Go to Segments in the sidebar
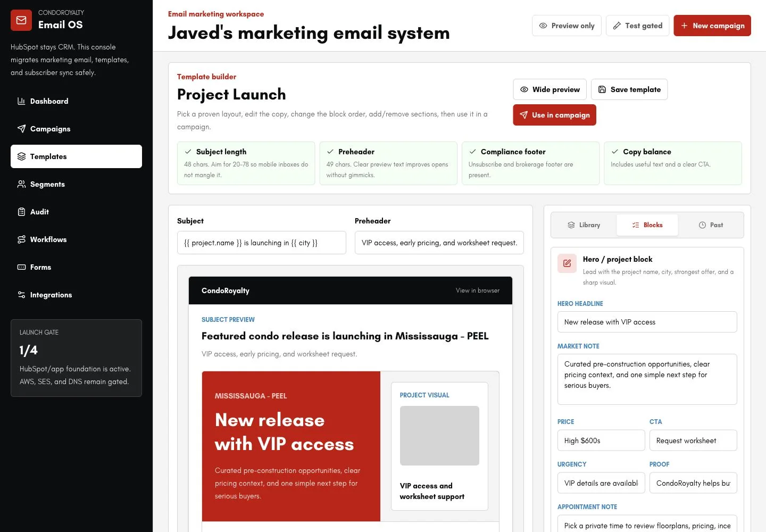Screen dimensions: 766x532 point(76,184)
